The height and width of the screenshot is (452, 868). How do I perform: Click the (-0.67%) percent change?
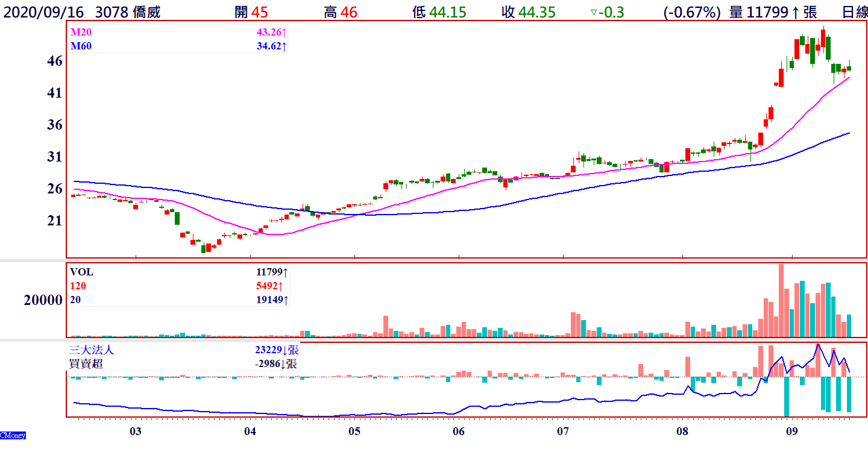point(692,12)
